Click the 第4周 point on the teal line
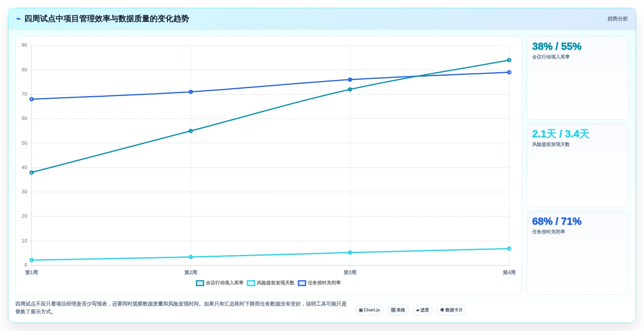 pos(509,60)
